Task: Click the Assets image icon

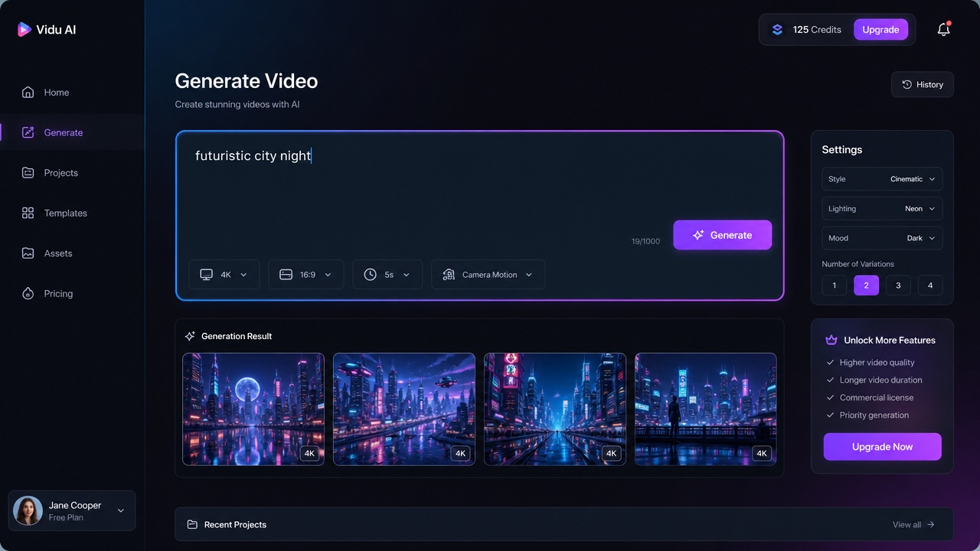Action: pyautogui.click(x=28, y=253)
